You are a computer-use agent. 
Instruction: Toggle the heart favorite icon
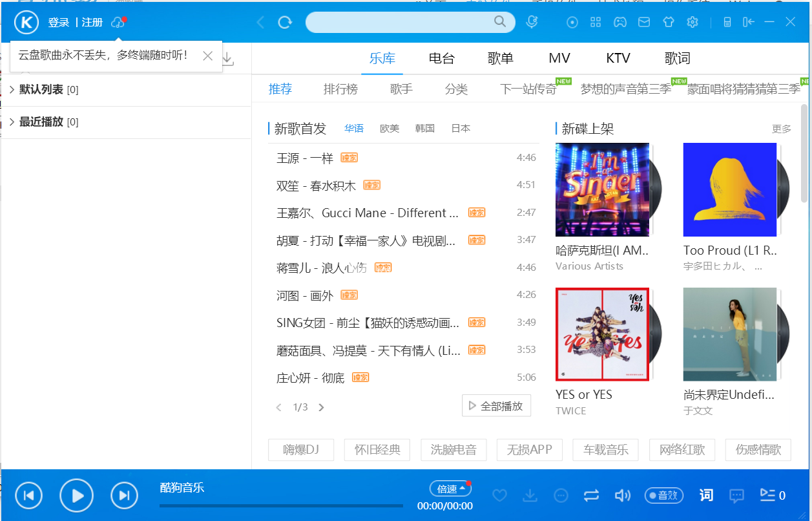pos(499,496)
